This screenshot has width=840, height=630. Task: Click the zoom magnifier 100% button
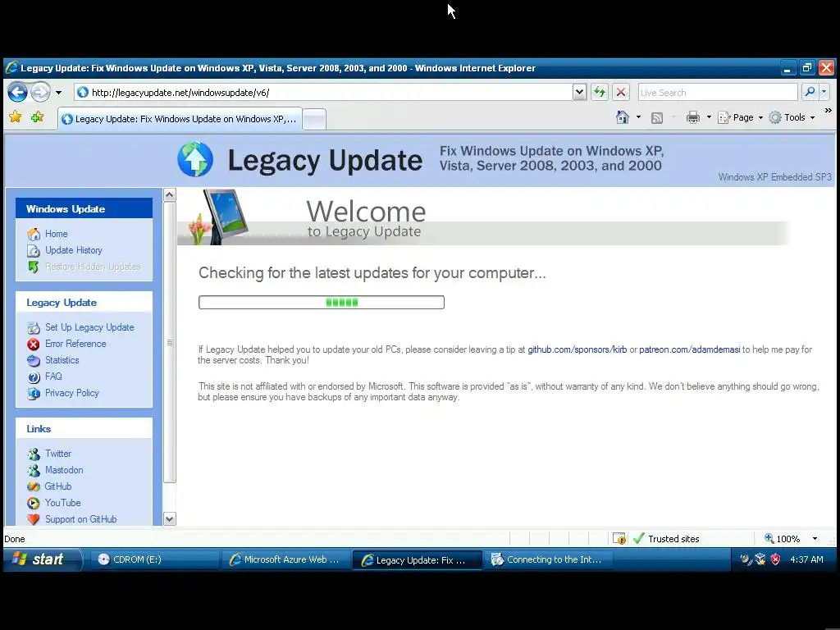point(782,539)
